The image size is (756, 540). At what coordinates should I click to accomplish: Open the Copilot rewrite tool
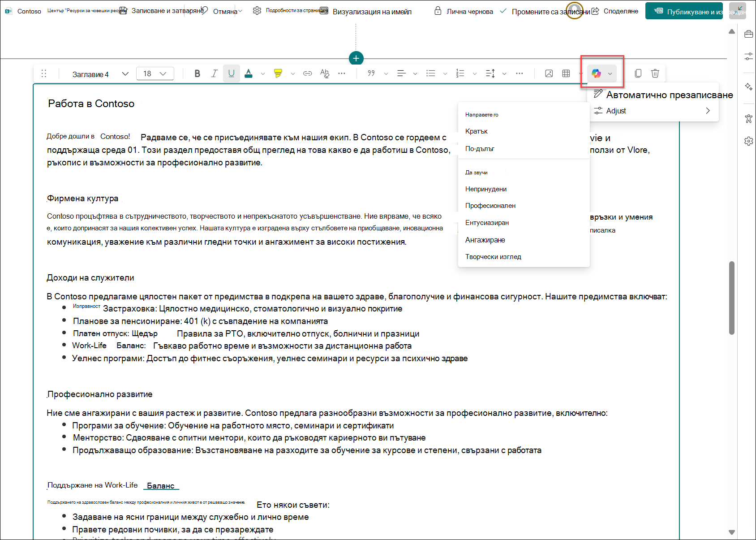tap(596, 73)
